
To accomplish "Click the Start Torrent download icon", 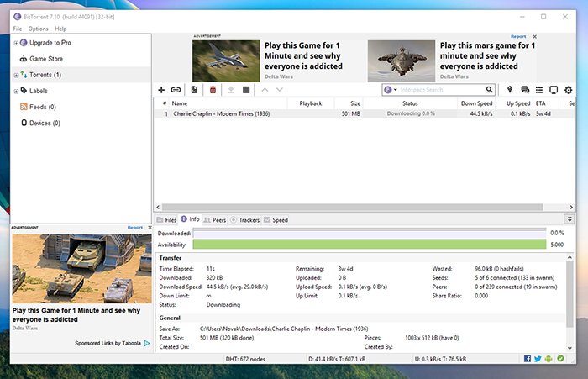I will 231,90.
